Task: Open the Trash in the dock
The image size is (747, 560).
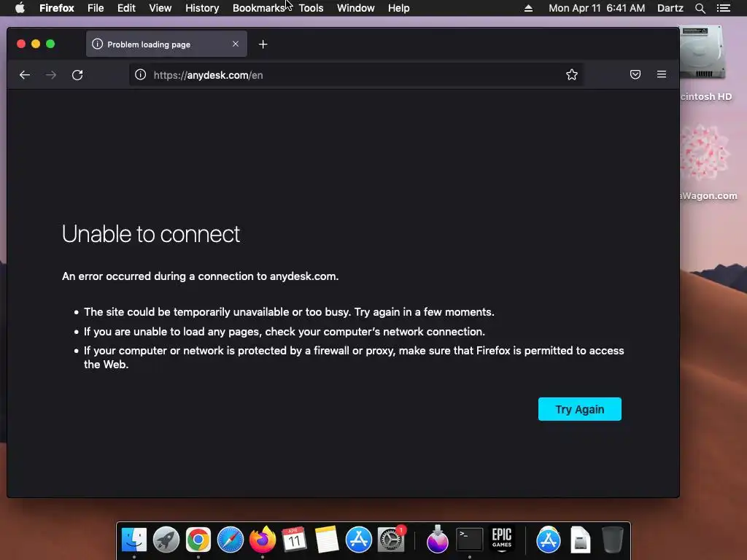Action: tap(612, 540)
